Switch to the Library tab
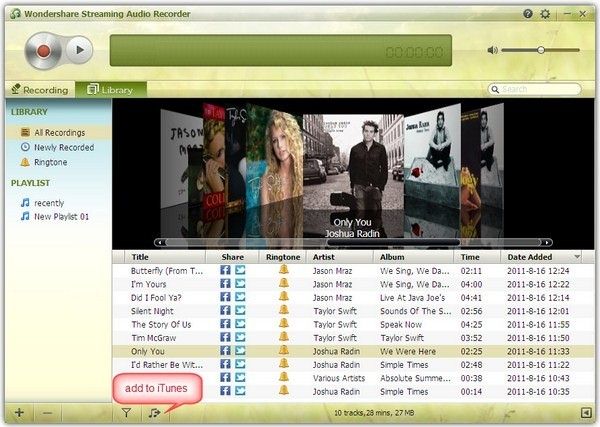This screenshot has height=427, width=600. coord(111,90)
